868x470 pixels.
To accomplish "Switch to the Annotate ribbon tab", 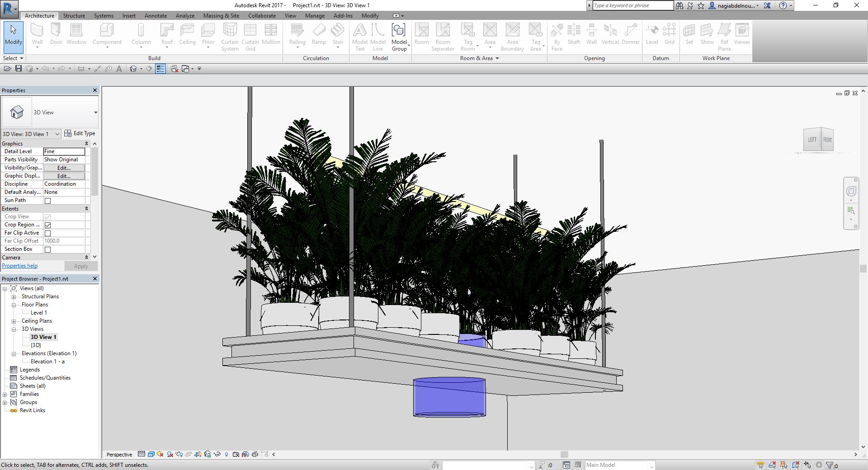I will 156,15.
